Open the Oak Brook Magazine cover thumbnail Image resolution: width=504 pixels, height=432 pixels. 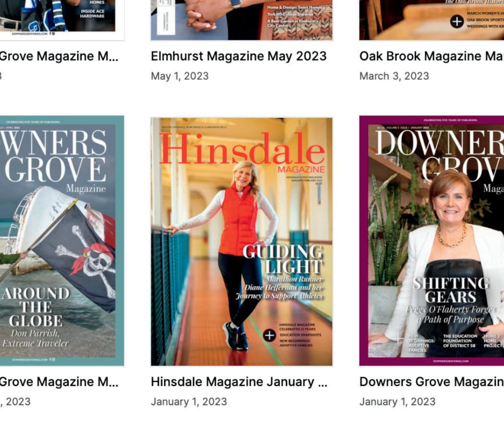(x=432, y=20)
